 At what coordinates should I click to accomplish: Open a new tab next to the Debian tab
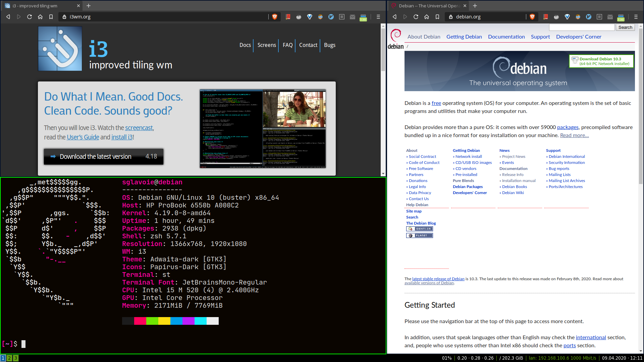[475, 6]
